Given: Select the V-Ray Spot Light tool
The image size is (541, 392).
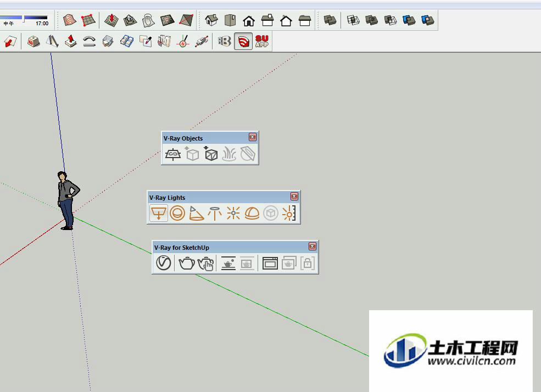Looking at the screenshot, I should [x=196, y=213].
